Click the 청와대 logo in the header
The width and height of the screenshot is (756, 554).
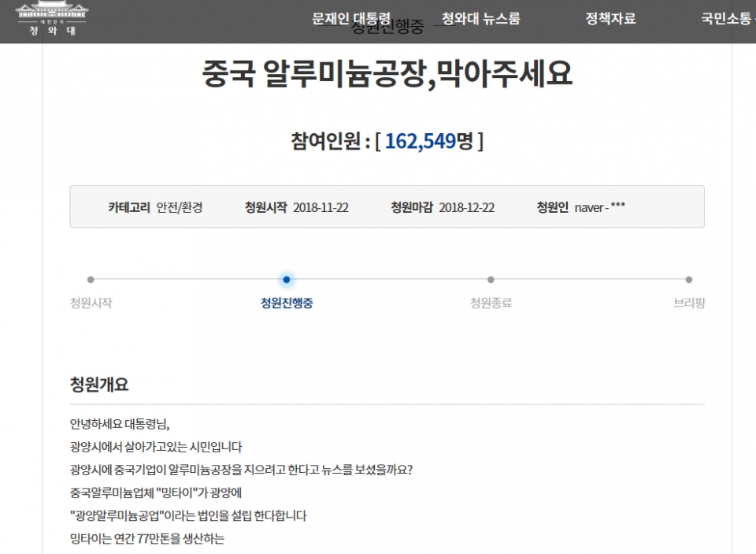click(x=52, y=20)
